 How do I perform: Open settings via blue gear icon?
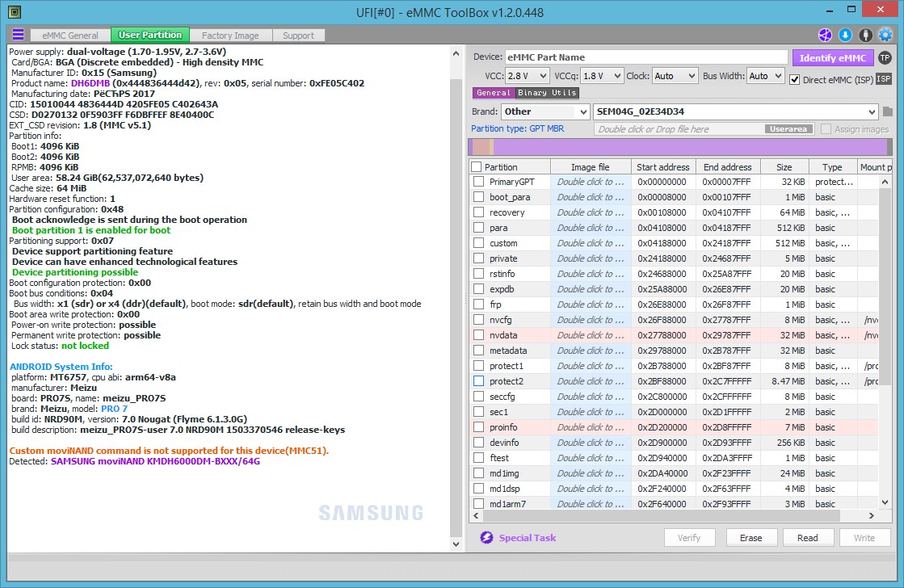pyautogui.click(x=885, y=36)
